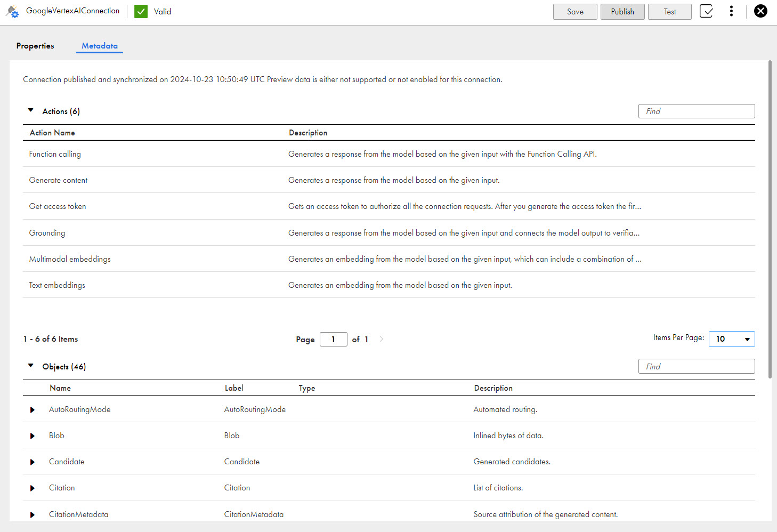Select the Multimodal embeddings action
Screen dimensions: 777x532
(x=70, y=259)
